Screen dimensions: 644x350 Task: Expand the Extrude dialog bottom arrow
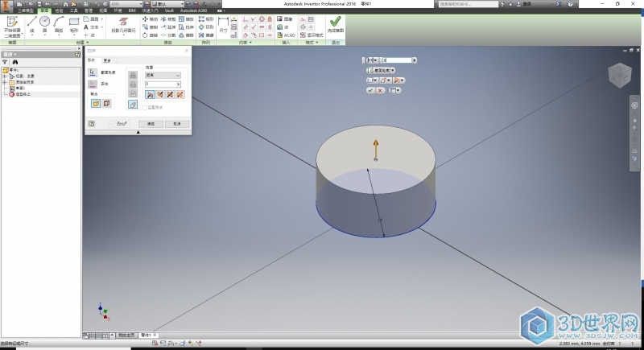coord(138,132)
